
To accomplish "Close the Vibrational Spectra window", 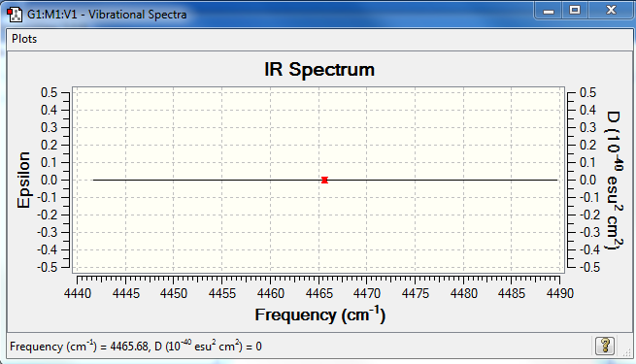I will tap(611, 10).
